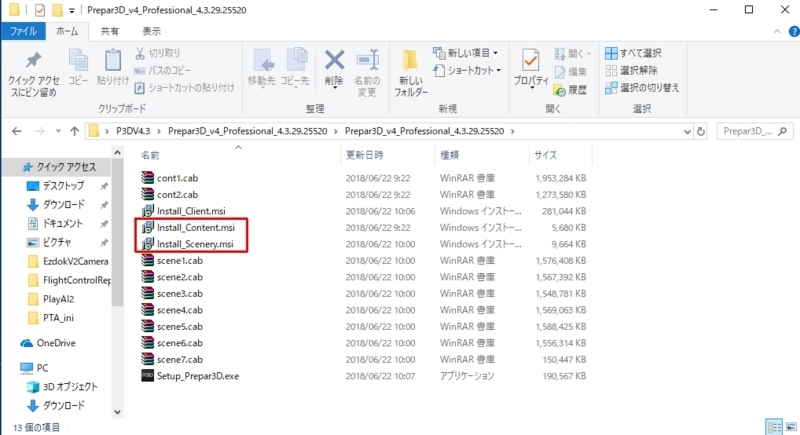Click Edit (編集) ribbon button
This screenshot has height=435, width=800.
click(570, 72)
